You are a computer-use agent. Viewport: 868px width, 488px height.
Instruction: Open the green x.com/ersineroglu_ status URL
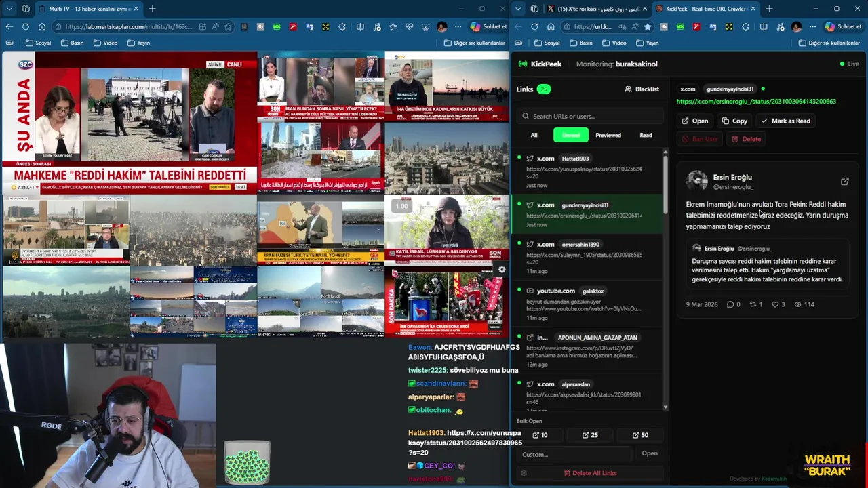pyautogui.click(x=756, y=101)
